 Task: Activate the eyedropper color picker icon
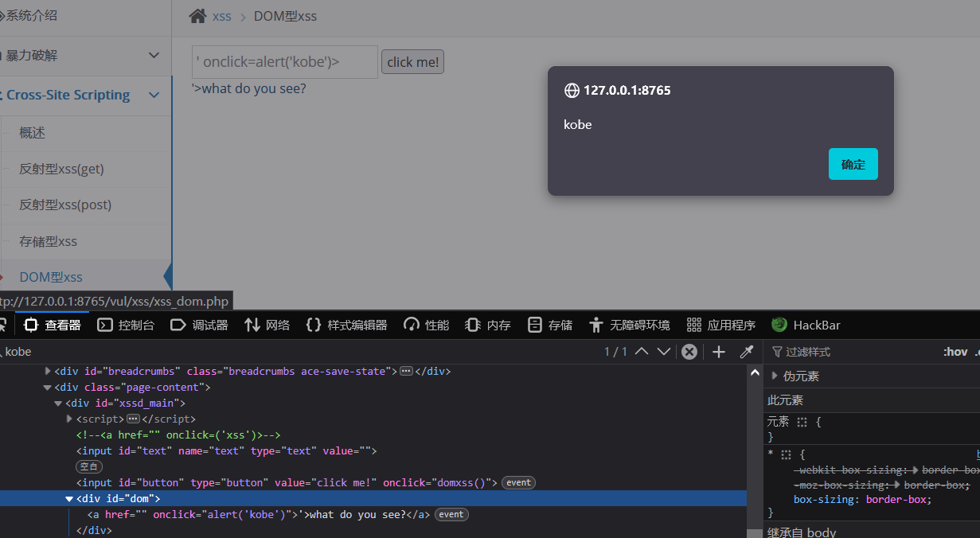tap(746, 352)
